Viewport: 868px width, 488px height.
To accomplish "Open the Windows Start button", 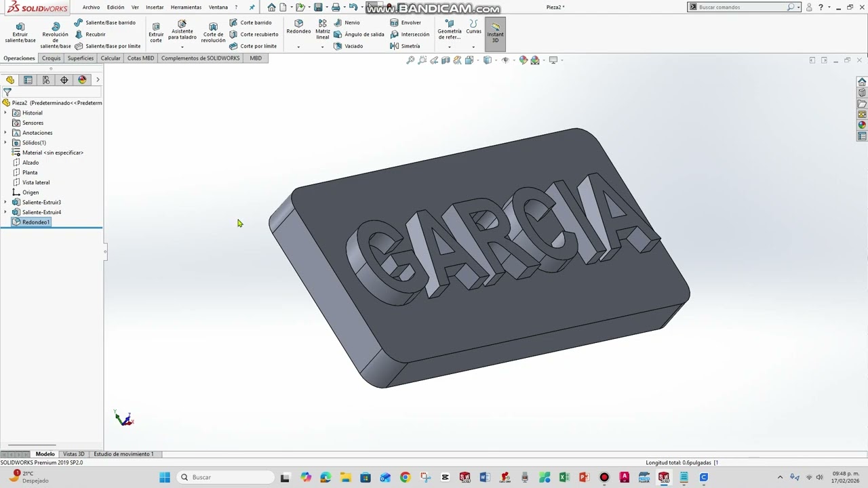I will [x=165, y=477].
